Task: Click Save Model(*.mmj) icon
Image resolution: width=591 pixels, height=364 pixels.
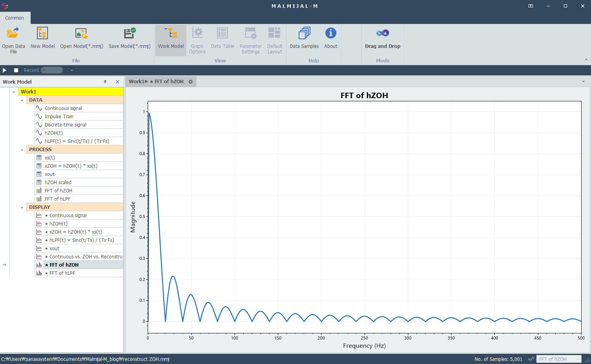Action: [x=130, y=33]
